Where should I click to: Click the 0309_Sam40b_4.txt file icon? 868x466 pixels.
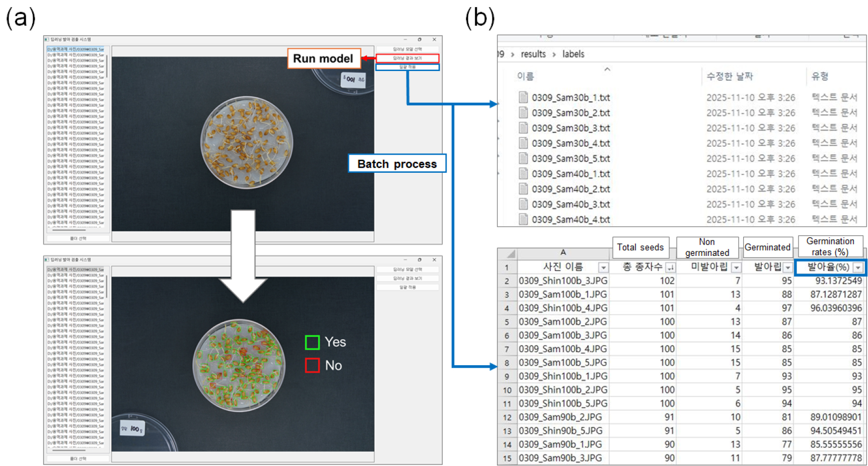pyautogui.click(x=523, y=219)
